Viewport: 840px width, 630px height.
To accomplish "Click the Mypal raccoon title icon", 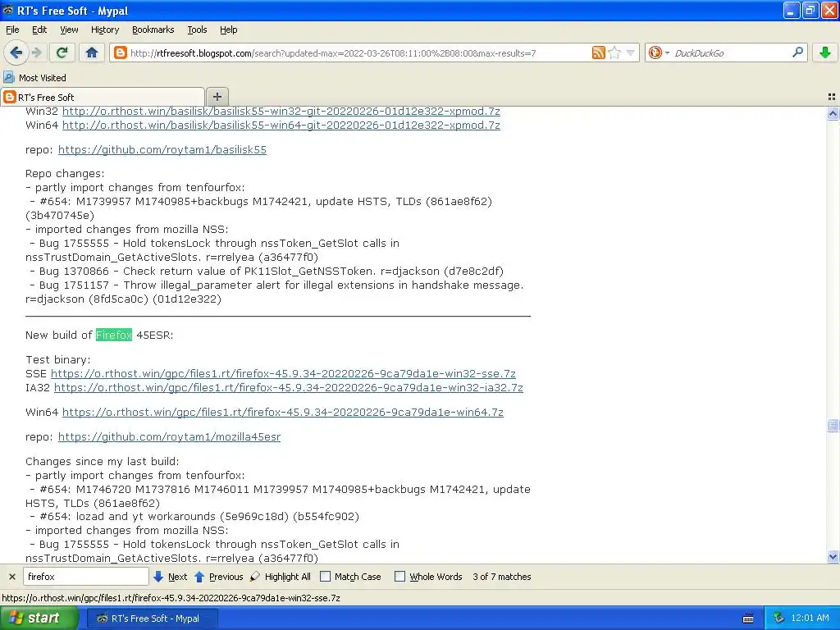I will coord(8,10).
